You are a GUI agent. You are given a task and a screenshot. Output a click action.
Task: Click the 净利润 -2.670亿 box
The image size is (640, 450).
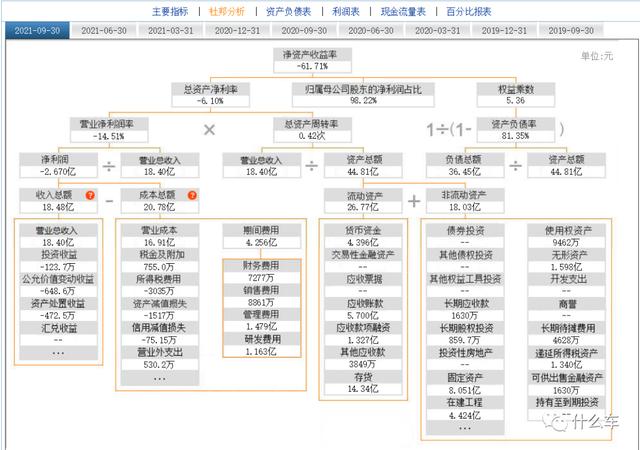58,165
